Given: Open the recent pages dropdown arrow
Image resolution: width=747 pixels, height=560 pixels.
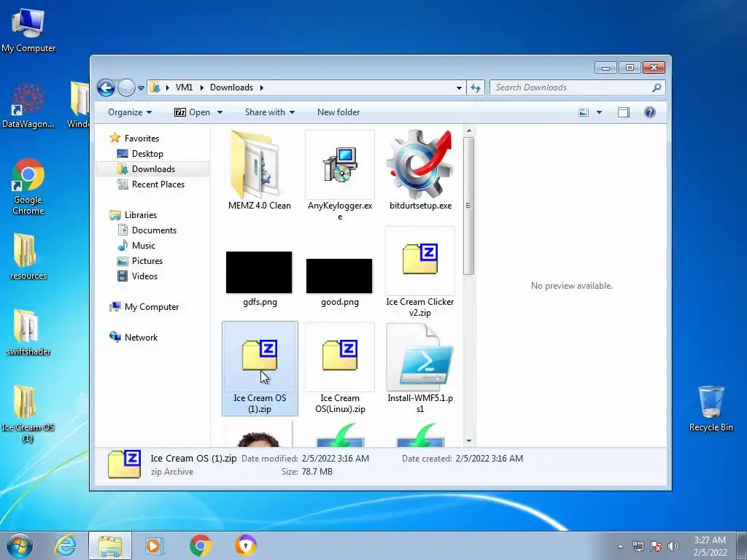Looking at the screenshot, I should [x=141, y=88].
